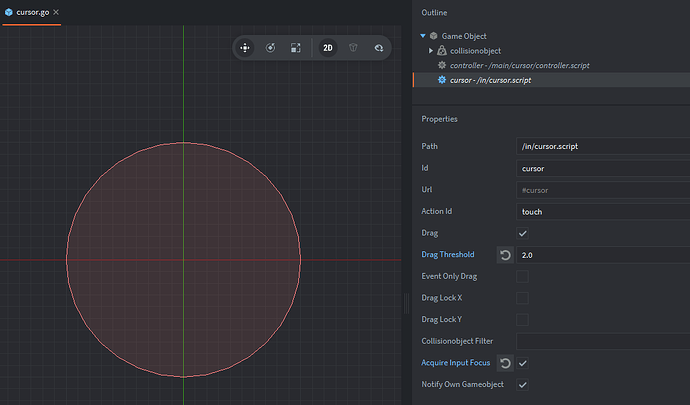Reset the Drag Threshold property
The width and height of the screenshot is (690, 405).
tap(505, 255)
